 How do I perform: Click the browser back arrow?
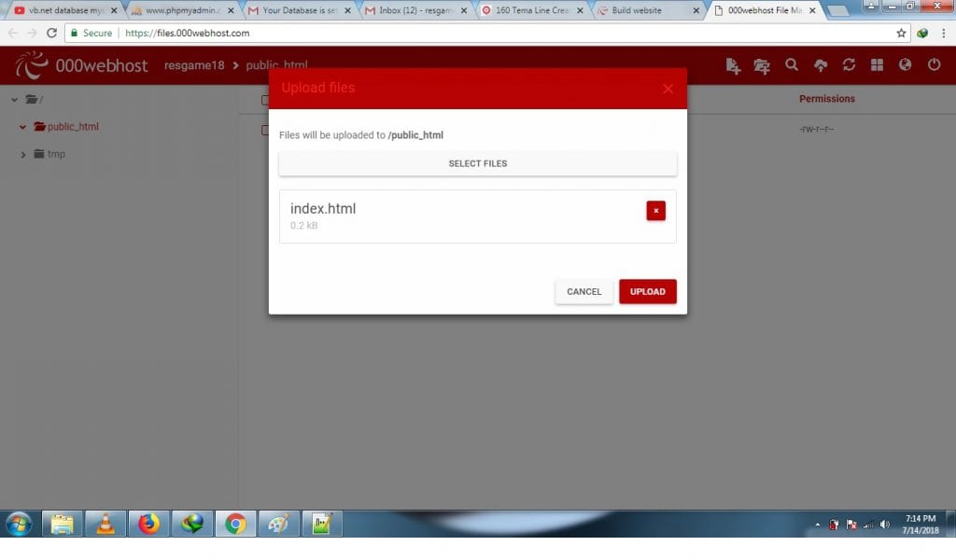[x=13, y=33]
